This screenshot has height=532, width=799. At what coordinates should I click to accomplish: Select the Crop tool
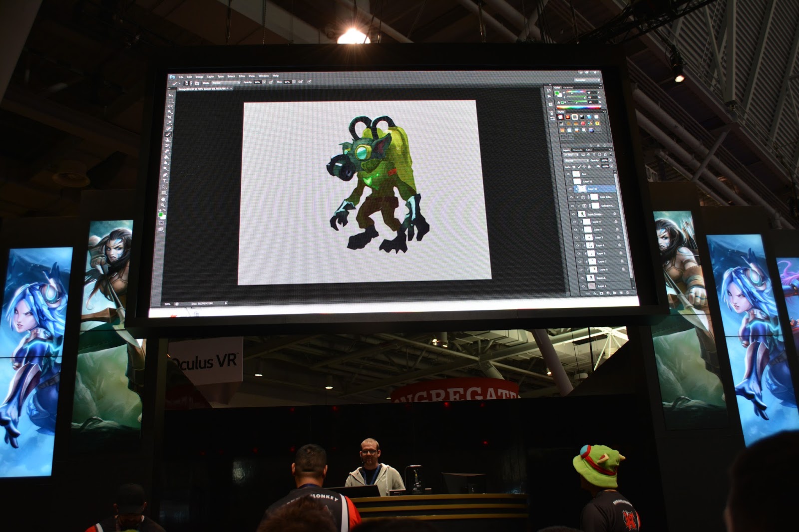tap(169, 118)
